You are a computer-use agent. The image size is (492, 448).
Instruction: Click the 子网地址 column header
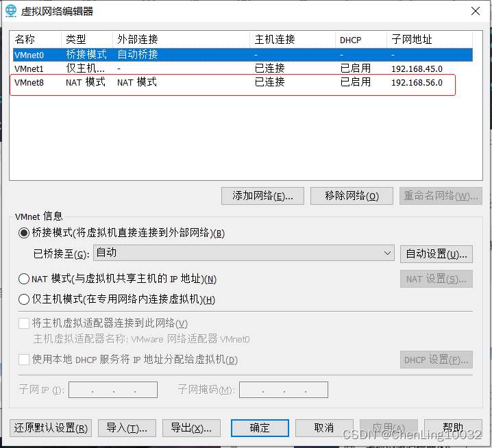(430, 40)
